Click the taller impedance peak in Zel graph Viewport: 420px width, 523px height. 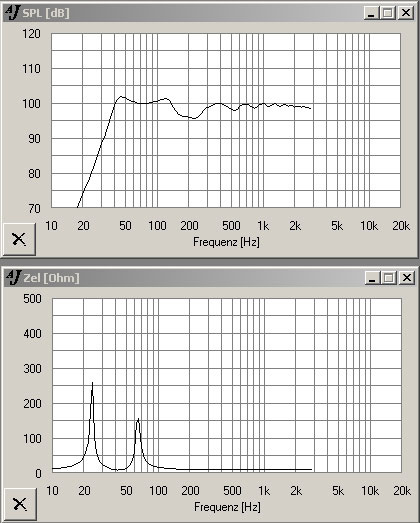92,384
